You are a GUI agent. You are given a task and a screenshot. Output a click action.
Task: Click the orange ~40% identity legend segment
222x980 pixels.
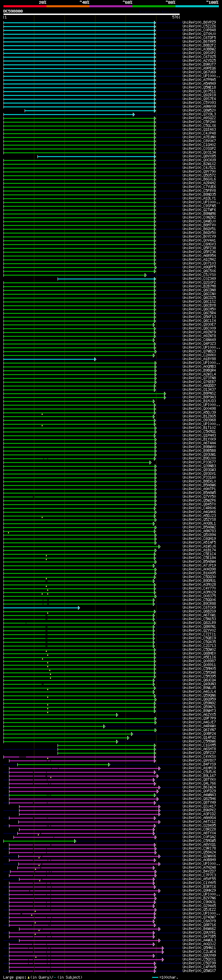click(68, 6)
